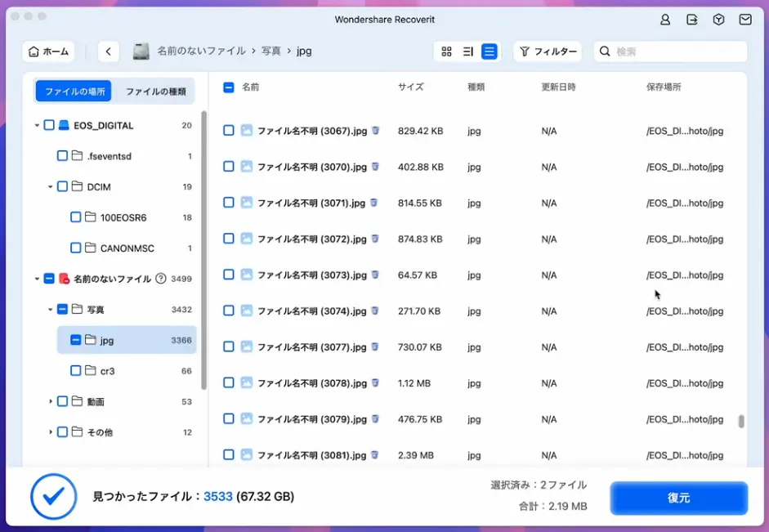Check the box for ファイル名不明 (3071).jpg
Viewport: 769px width, 532px height.
(229, 203)
